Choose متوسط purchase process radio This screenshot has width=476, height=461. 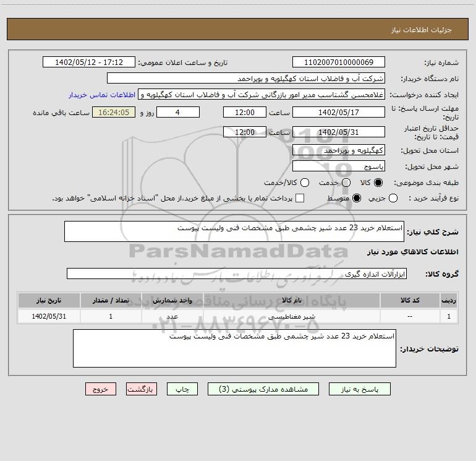click(x=357, y=198)
